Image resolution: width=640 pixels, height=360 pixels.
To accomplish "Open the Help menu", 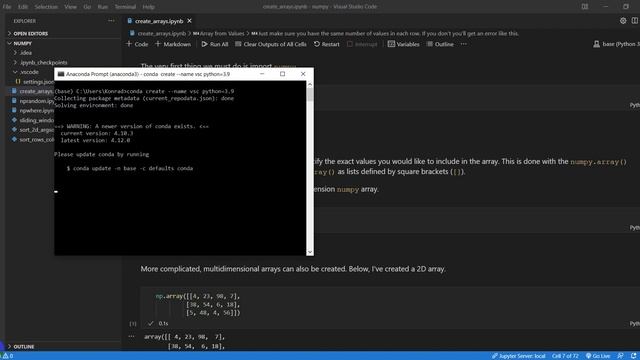I will coord(148,7).
